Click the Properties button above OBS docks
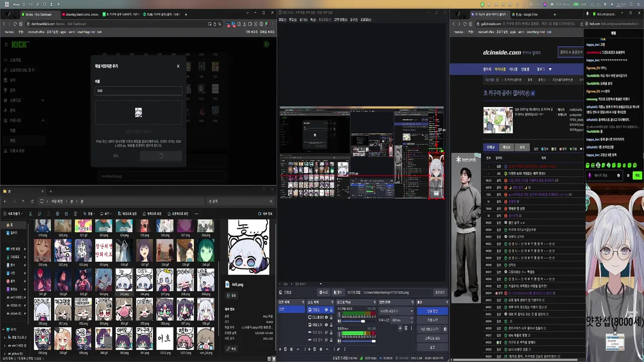Screen dimensions: 644x362 [x=324, y=292]
